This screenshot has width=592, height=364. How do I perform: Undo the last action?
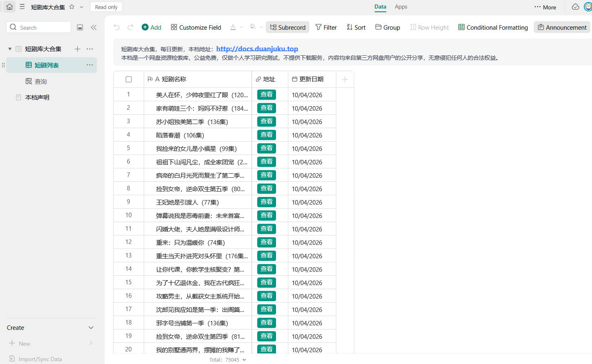point(117,27)
